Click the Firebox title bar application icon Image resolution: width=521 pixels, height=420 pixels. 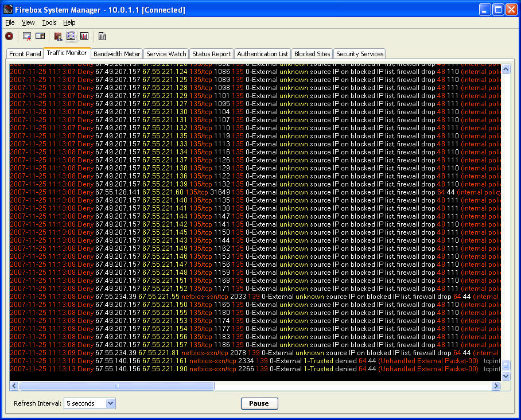[x=8, y=10]
